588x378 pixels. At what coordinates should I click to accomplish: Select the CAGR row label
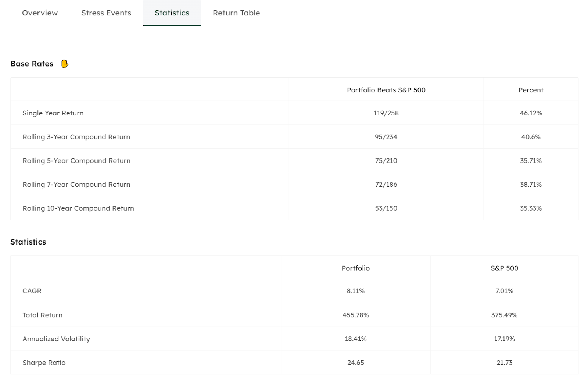click(32, 291)
